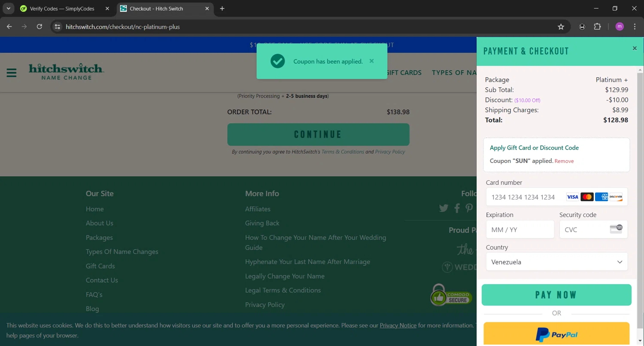Open the Giving Back footer link
Viewport: 644px width, 346px height.
(x=262, y=223)
